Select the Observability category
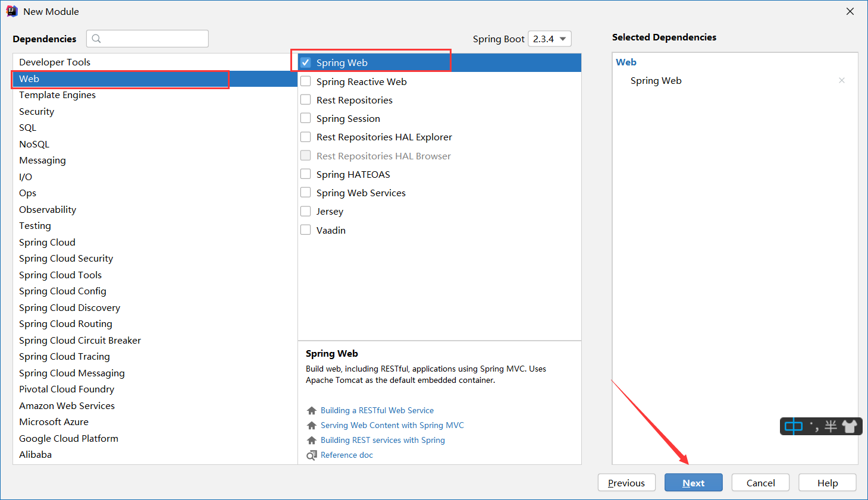This screenshot has width=868, height=500. pyautogui.click(x=155, y=210)
